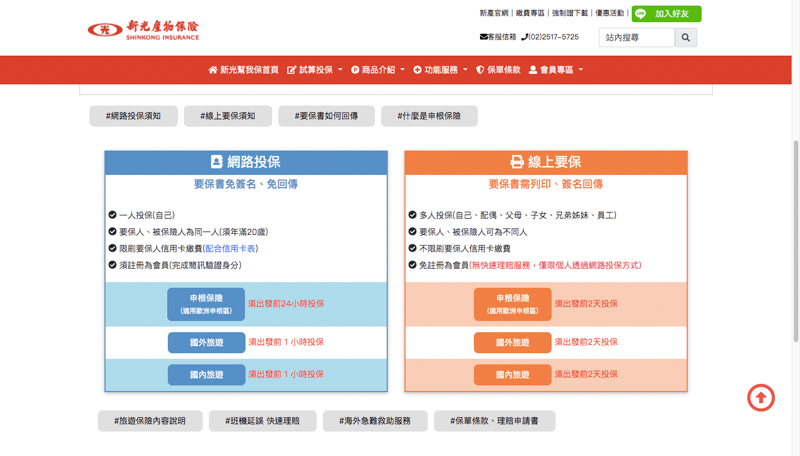Click the scroll-to-top arrow button
The width and height of the screenshot is (800, 456).
[761, 397]
